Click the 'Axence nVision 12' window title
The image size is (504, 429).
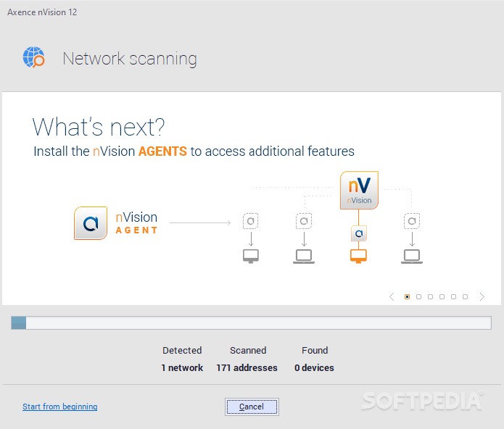click(x=42, y=12)
